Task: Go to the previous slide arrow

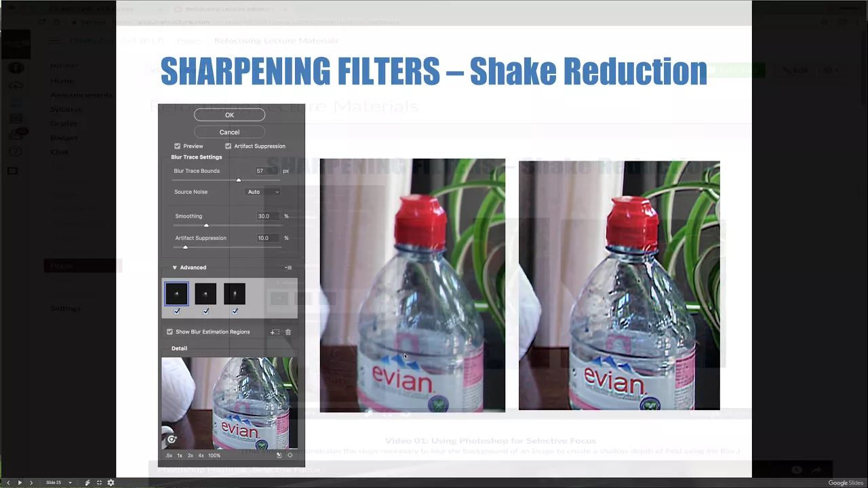Action: pos(8,483)
